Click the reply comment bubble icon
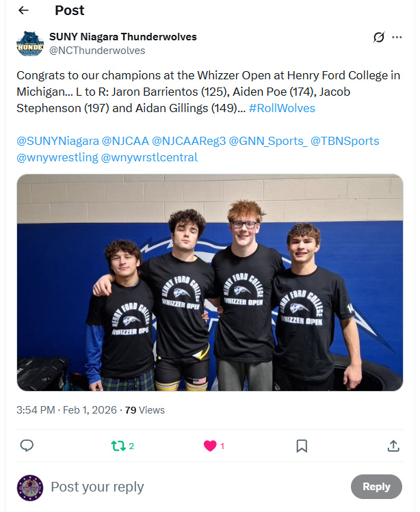This screenshot has width=420, height=512. (27, 446)
